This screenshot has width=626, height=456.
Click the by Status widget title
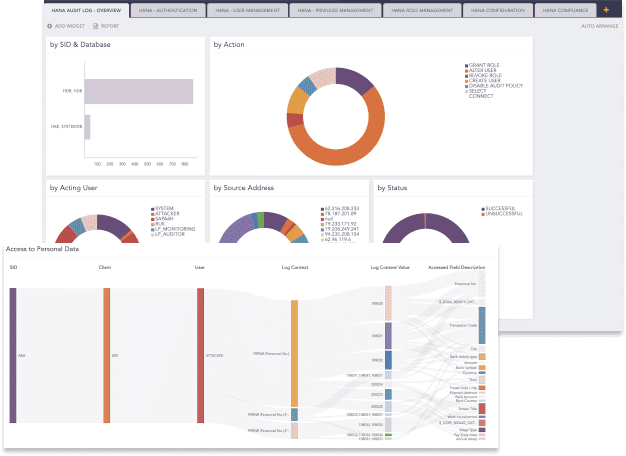pos(392,188)
